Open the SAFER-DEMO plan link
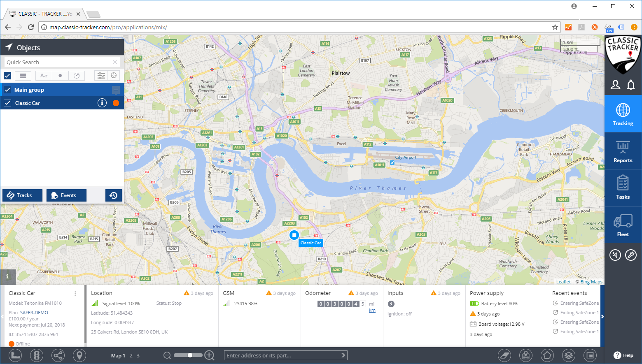Screen dimensions: 642x364 coord(34,313)
